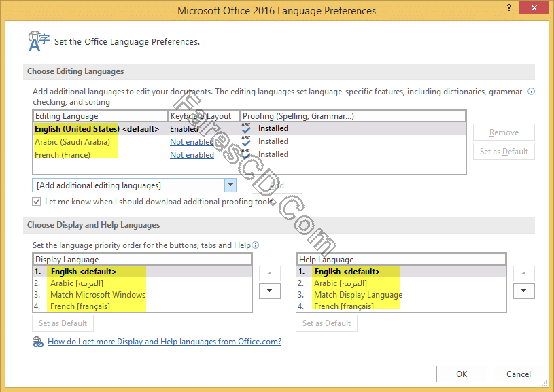The image size is (554, 392).
Task: Select 'English <default>' in Display Language list
Action: click(142, 272)
